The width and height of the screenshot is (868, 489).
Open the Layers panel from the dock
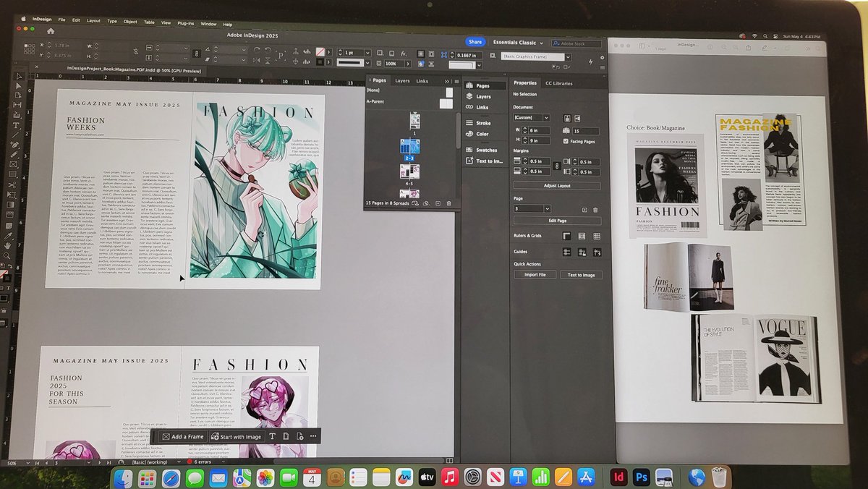pos(483,96)
